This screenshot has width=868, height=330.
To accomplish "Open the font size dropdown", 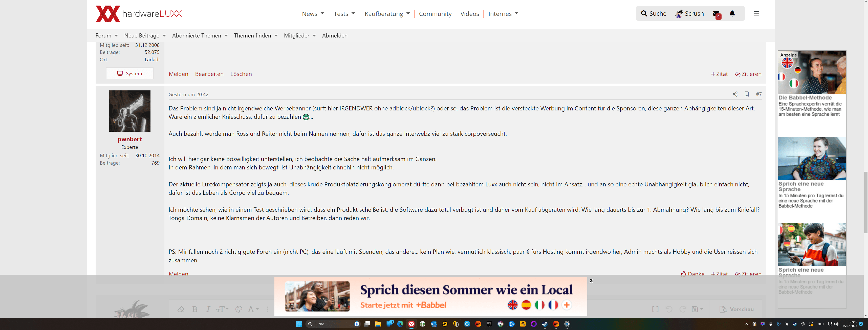I will point(222,309).
